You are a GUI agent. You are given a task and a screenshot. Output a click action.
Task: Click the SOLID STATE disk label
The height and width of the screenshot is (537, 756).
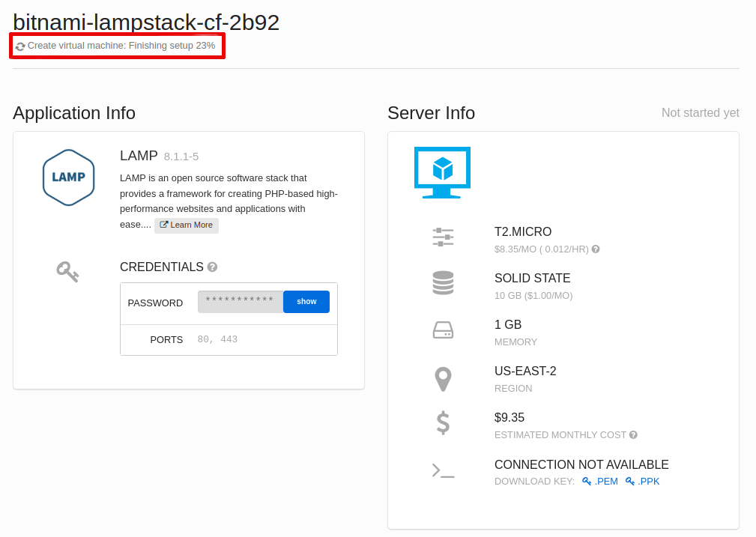pyautogui.click(x=532, y=278)
